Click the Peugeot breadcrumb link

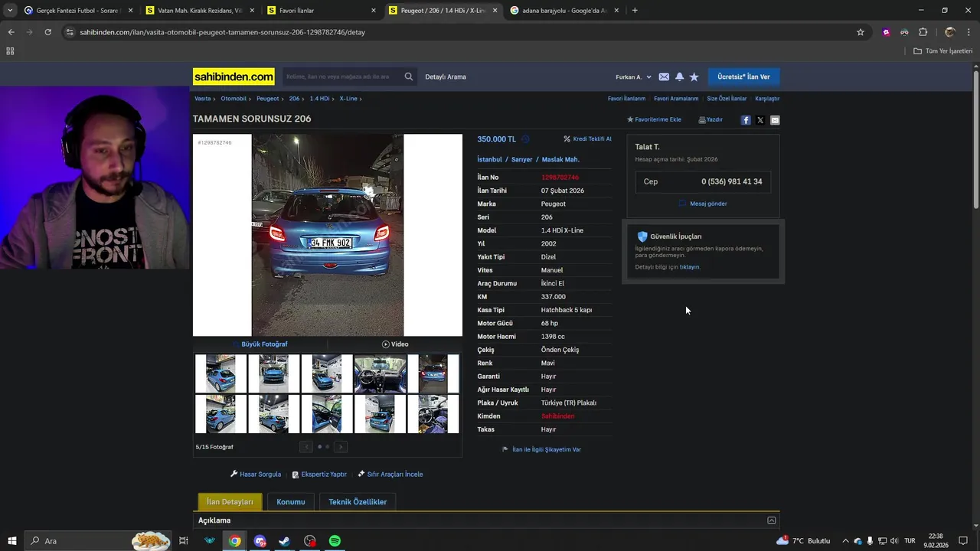tap(267, 99)
